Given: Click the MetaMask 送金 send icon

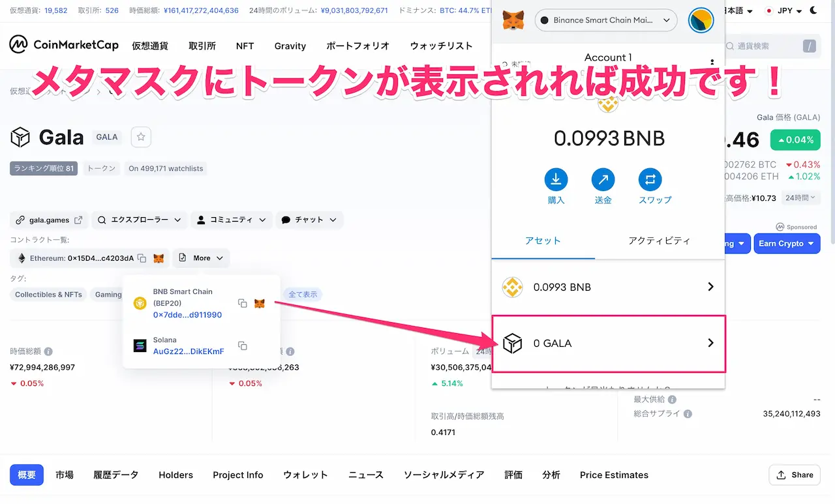Looking at the screenshot, I should point(603,179).
